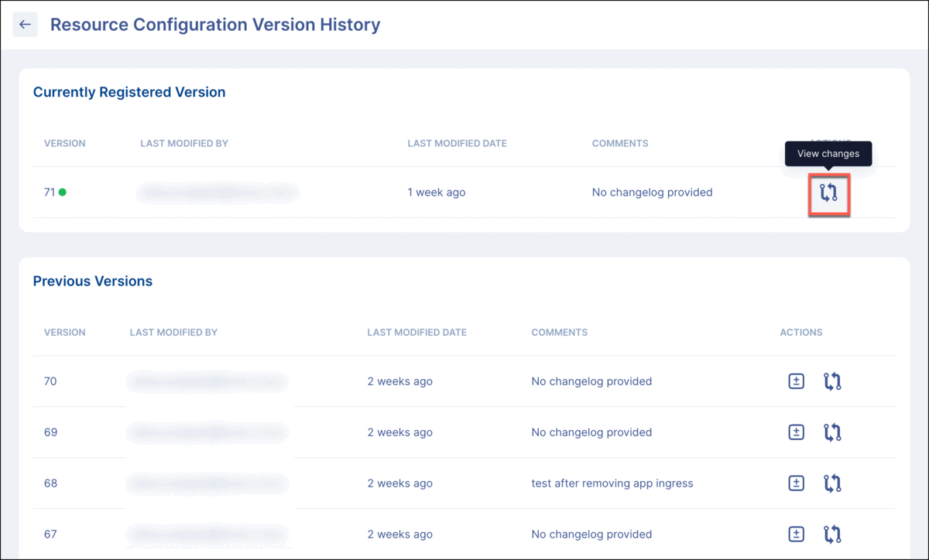
Task: Click LAST MODIFIED BY header in Previous Versions
Action: pos(173,333)
